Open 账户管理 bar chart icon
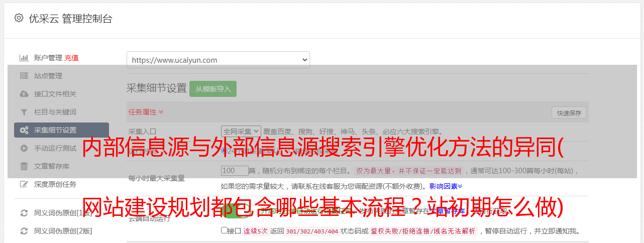This screenshot has width=644, height=243. coord(24,58)
